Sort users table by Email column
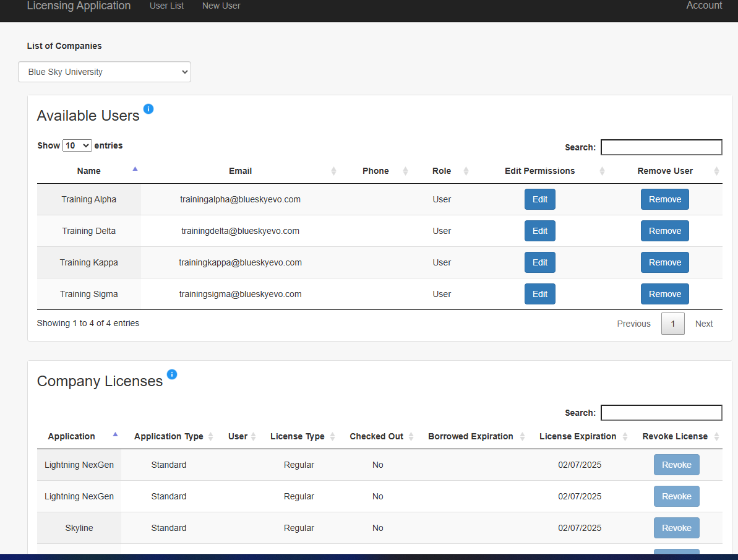 [240, 171]
